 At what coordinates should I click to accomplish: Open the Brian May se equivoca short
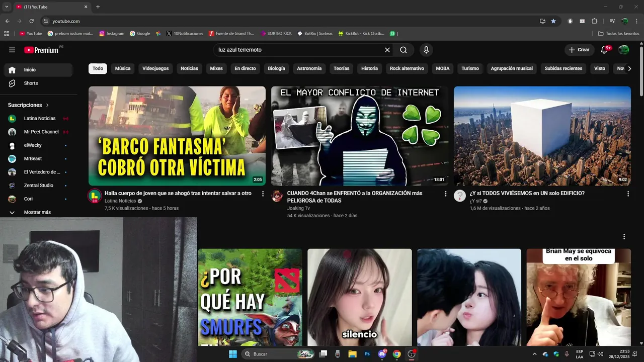579,297
